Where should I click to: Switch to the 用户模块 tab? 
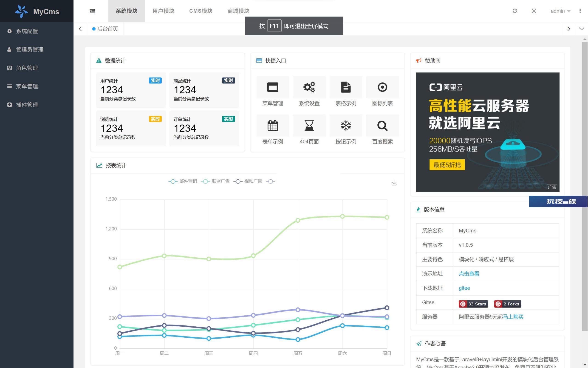(x=163, y=11)
